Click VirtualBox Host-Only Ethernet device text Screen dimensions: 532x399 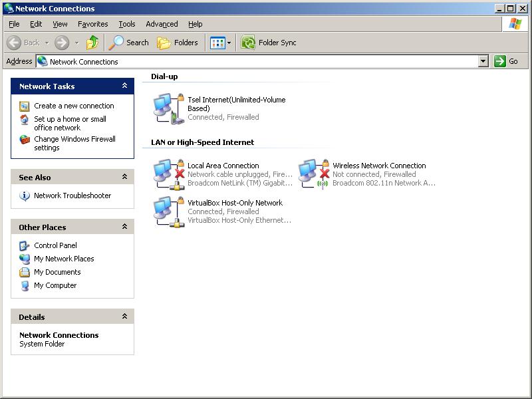tap(239, 220)
